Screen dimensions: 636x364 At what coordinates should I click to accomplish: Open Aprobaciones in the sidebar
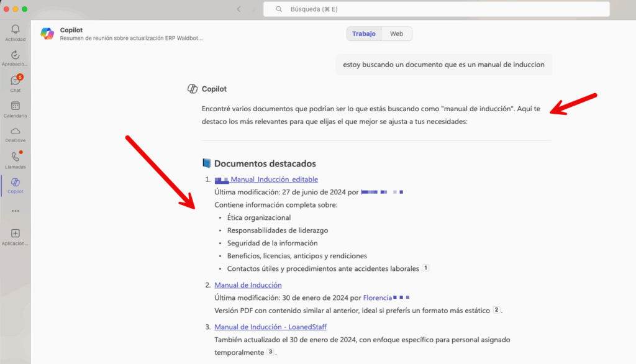(16, 55)
